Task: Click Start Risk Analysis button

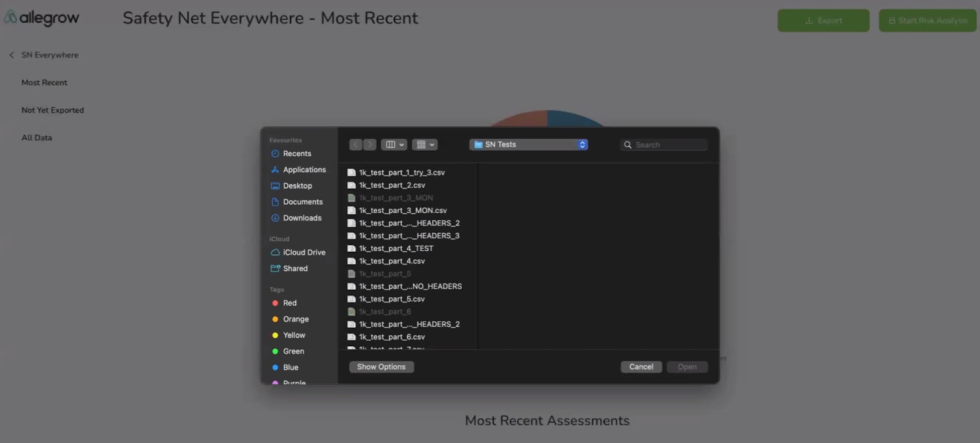Action: point(927,20)
